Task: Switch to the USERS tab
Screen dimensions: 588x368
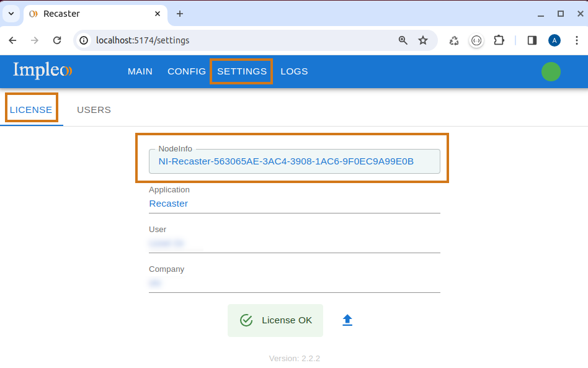Action: pos(94,110)
